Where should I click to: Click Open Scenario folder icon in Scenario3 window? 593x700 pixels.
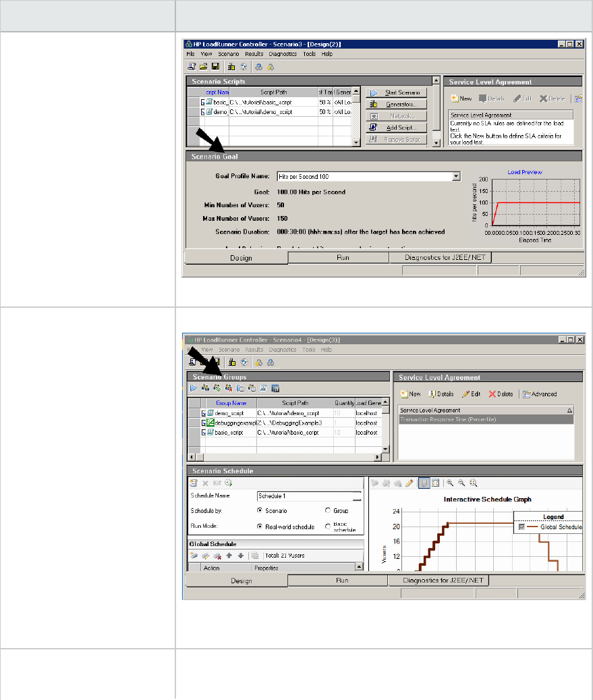(204, 67)
